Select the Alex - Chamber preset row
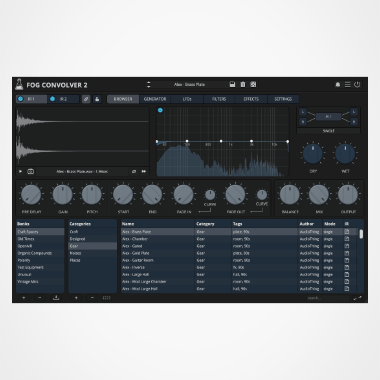This screenshot has width=380, height=380. 239,239
